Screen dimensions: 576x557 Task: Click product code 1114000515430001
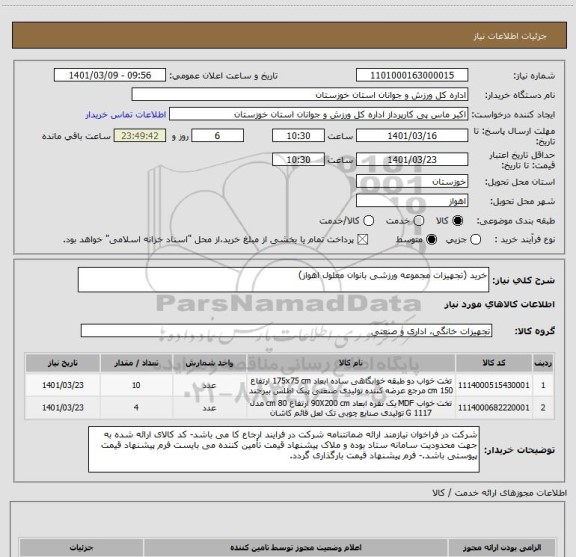pos(494,385)
